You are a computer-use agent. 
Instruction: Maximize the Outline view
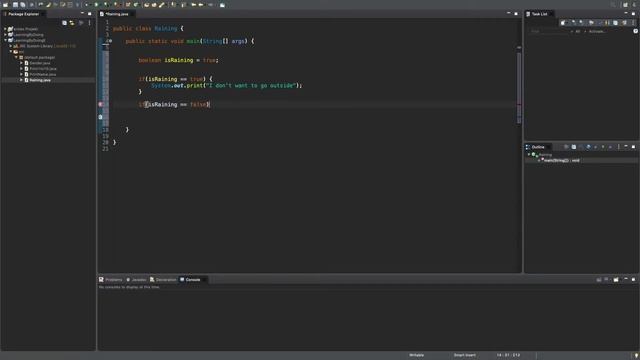pyautogui.click(x=633, y=147)
